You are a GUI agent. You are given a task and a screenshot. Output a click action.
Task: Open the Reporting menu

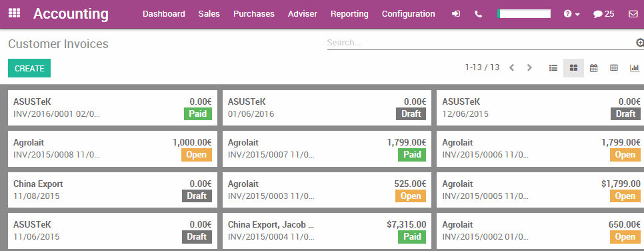click(349, 14)
